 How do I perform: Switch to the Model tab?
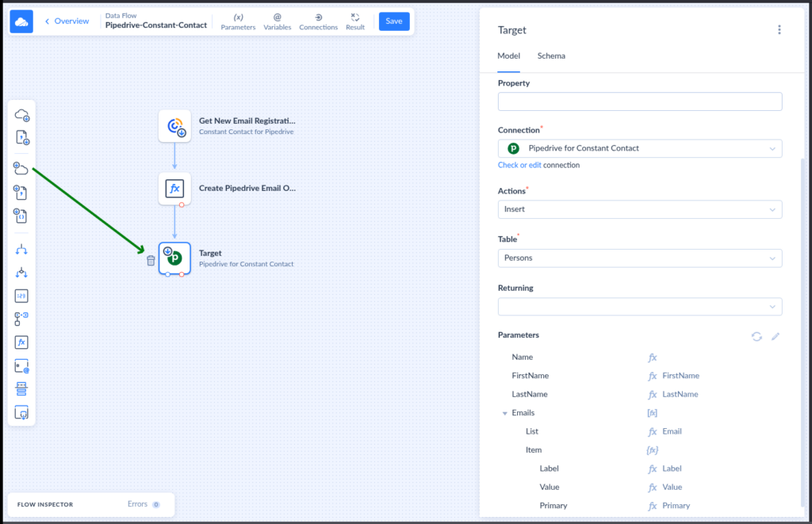point(508,56)
